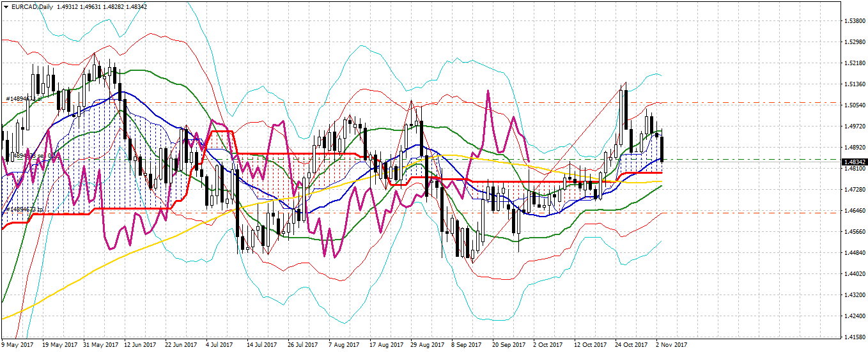Click the 4 Jul 2017 date label

click(x=221, y=345)
